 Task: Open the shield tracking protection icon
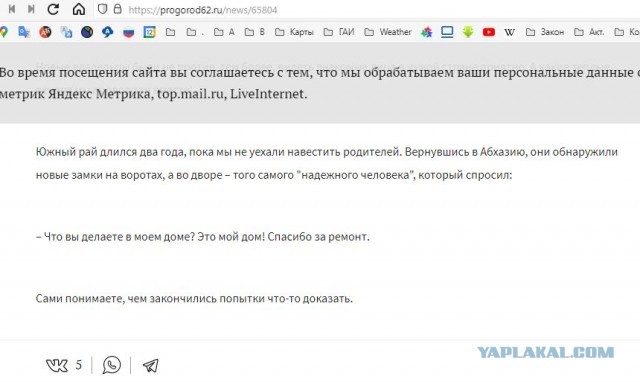point(102,9)
